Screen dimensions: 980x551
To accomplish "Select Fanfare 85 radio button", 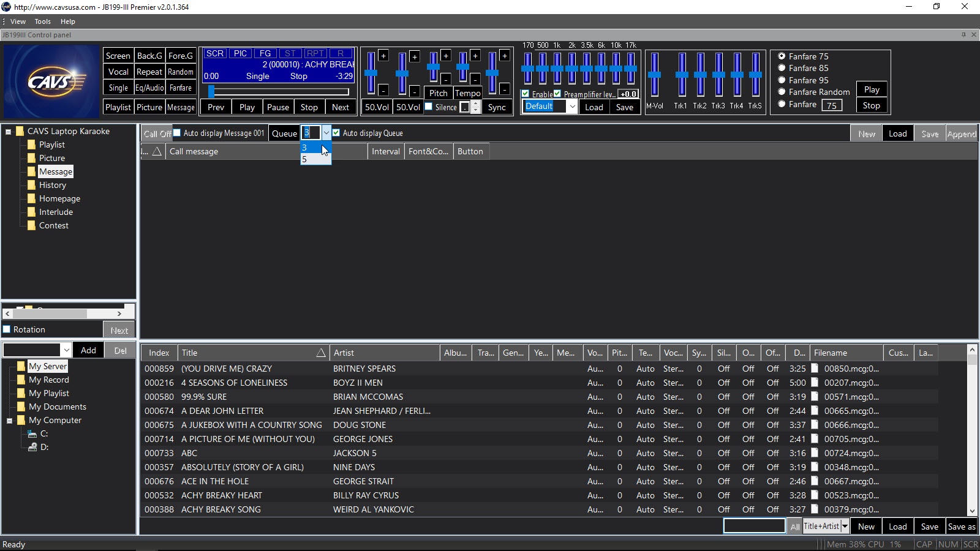I will pyautogui.click(x=782, y=68).
